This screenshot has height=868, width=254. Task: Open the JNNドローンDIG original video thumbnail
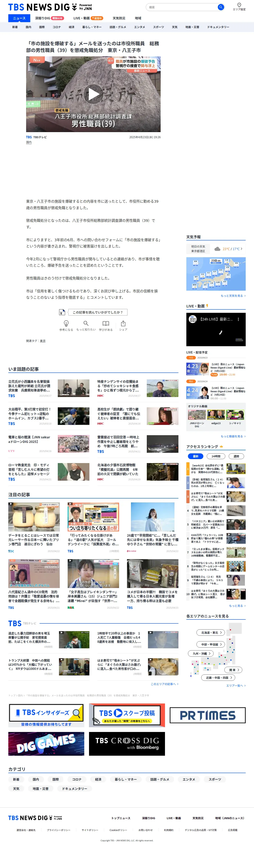tap(197, 415)
